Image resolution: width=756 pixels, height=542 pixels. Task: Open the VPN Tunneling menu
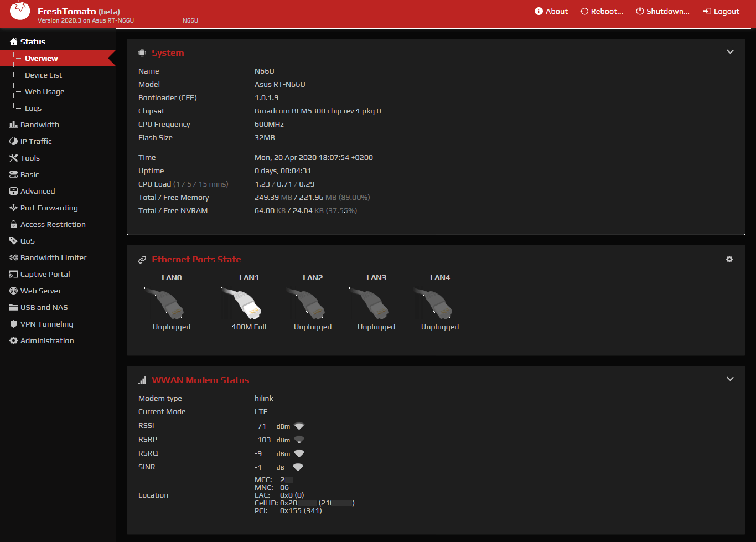pyautogui.click(x=47, y=324)
